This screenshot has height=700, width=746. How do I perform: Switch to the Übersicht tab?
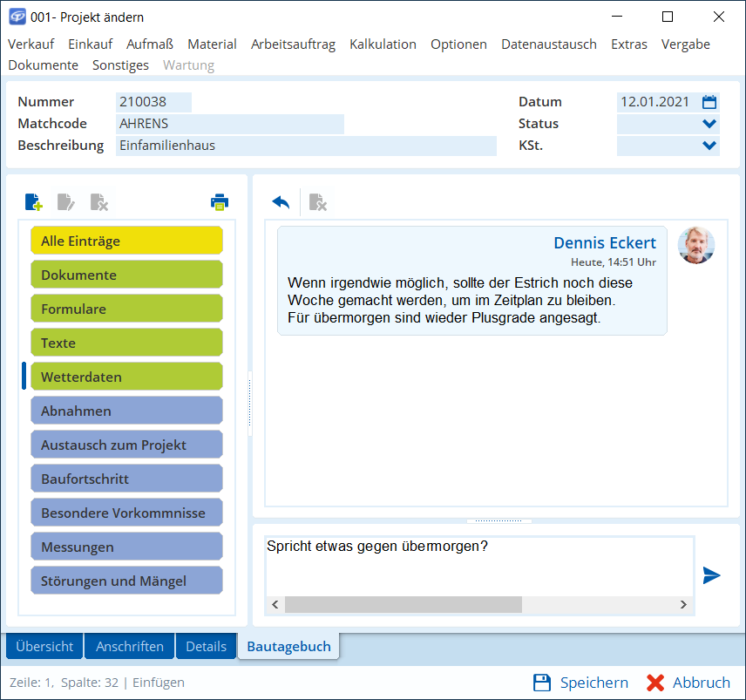[x=44, y=647]
